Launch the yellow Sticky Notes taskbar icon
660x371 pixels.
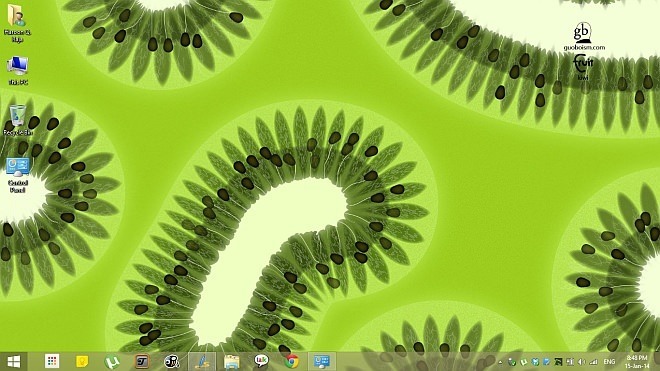tap(82, 361)
